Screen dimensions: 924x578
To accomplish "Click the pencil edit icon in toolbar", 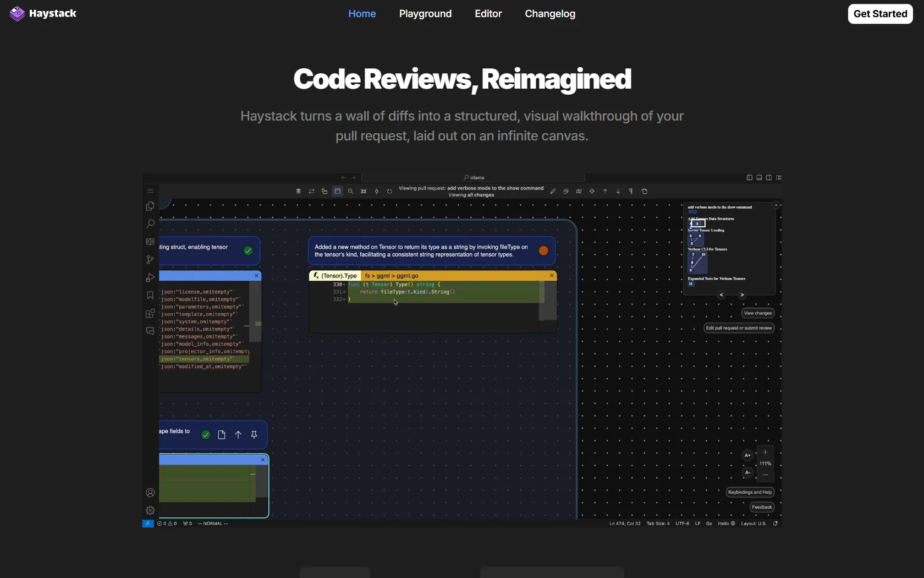I will point(553,192).
